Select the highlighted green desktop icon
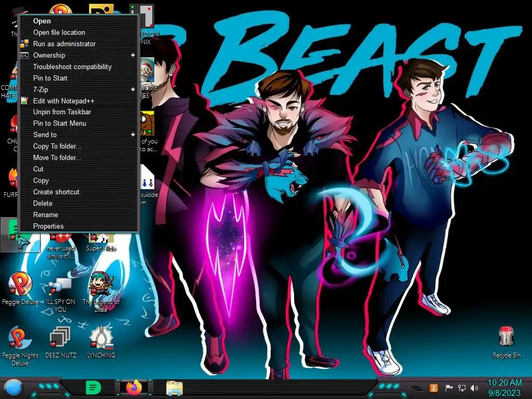The height and width of the screenshot is (399, 532). pyautogui.click(x=20, y=235)
